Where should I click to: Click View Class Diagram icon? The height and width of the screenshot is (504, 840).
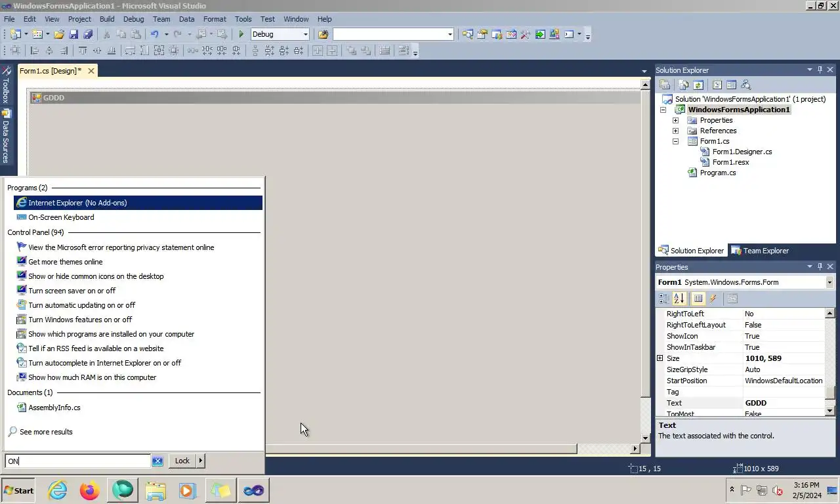[x=745, y=85]
